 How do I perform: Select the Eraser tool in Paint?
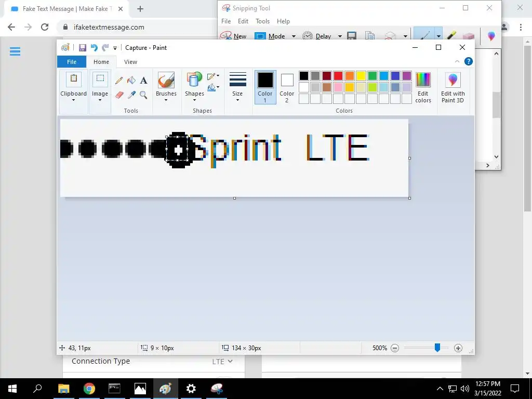119,95
